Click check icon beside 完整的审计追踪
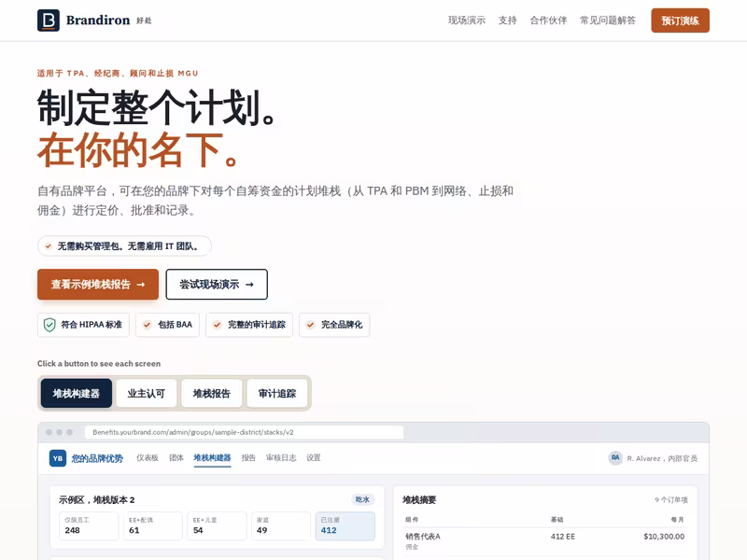This screenshot has width=747, height=560. [x=218, y=325]
